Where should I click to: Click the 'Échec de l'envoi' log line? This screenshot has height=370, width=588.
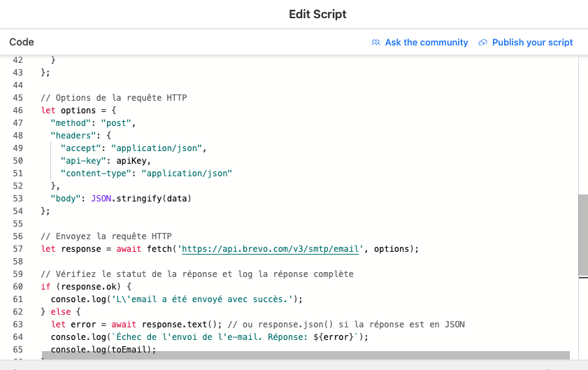210,337
